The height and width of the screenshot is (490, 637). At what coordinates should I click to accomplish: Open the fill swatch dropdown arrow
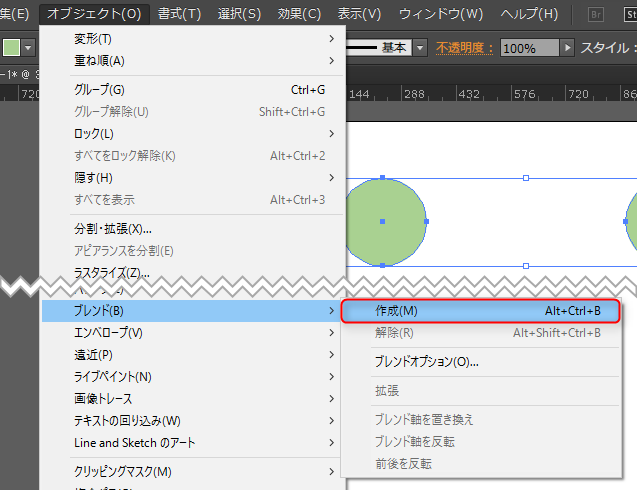click(x=28, y=48)
